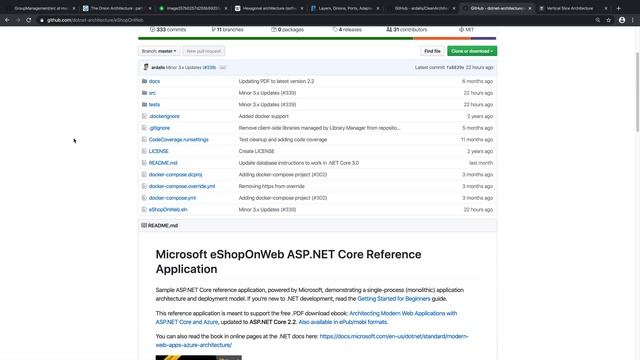Click the file icon beside LICENSE
The image size is (640, 360).
pos(144,151)
